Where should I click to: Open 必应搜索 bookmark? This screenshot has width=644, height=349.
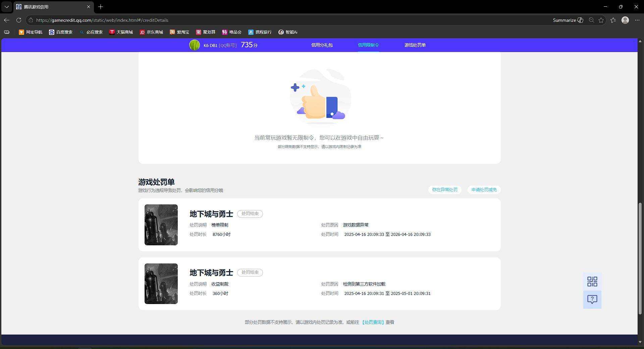point(91,32)
